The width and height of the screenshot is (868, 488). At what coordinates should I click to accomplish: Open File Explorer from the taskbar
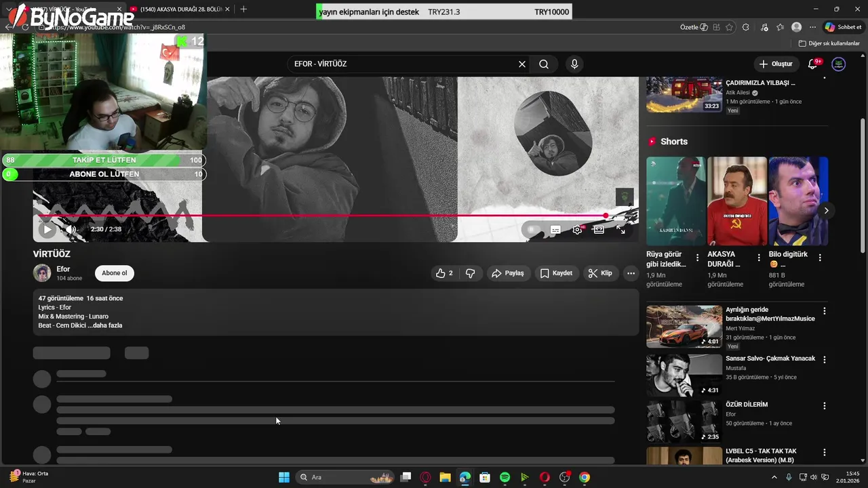(x=445, y=477)
